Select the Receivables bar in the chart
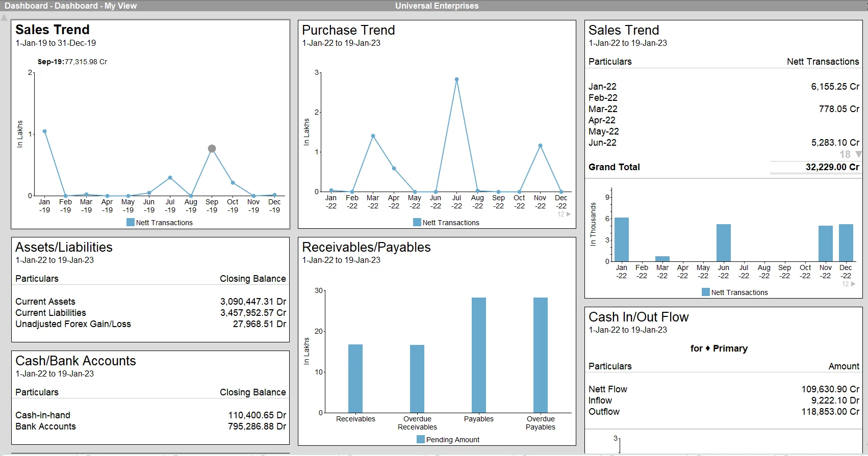This screenshot has height=456, width=868. tap(355, 379)
